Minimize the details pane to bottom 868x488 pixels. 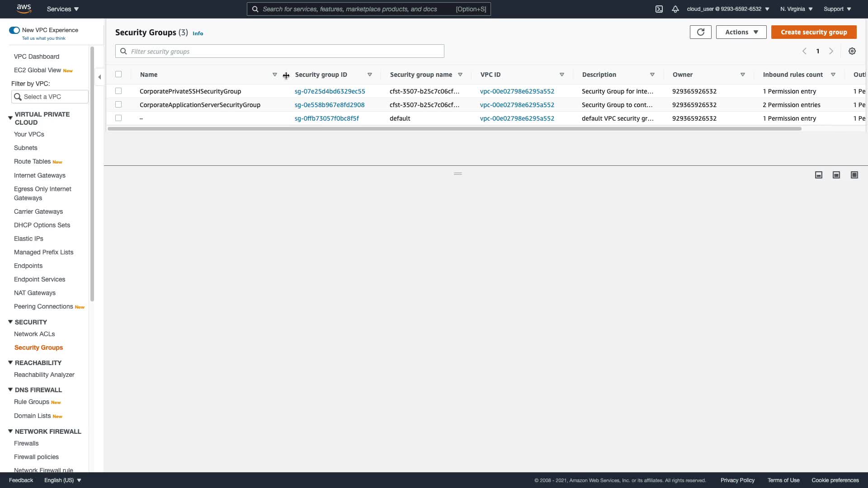(819, 175)
